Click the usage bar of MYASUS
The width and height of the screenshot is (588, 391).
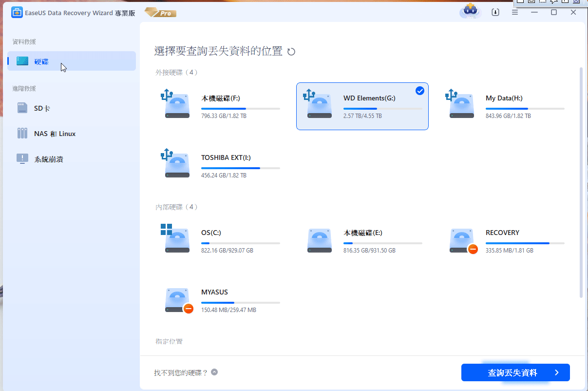[241, 303]
